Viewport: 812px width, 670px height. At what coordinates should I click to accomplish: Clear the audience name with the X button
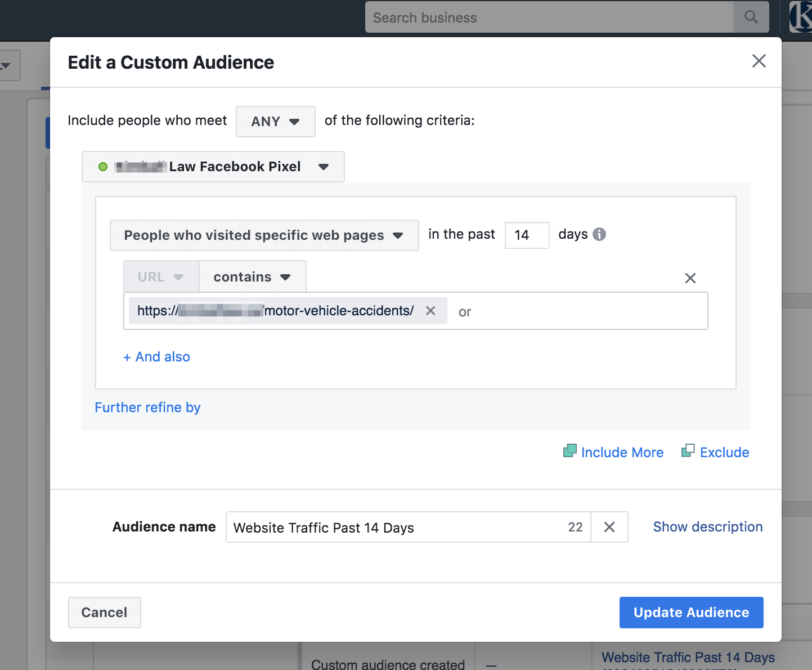coord(609,527)
